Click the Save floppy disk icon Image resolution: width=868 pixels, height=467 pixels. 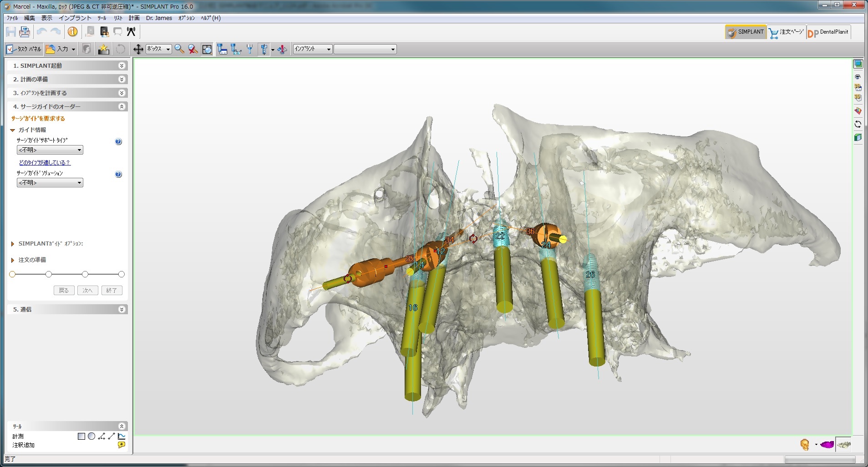pyautogui.click(x=11, y=32)
